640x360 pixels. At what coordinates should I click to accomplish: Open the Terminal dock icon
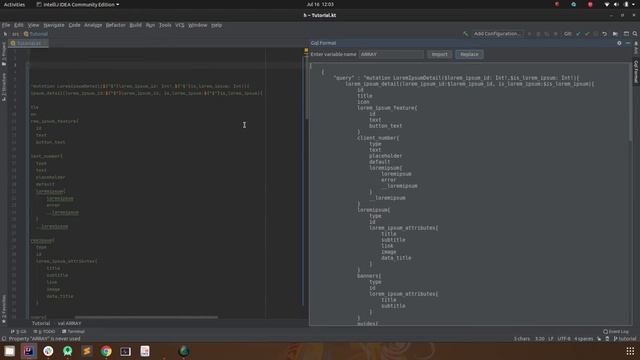[125, 351]
